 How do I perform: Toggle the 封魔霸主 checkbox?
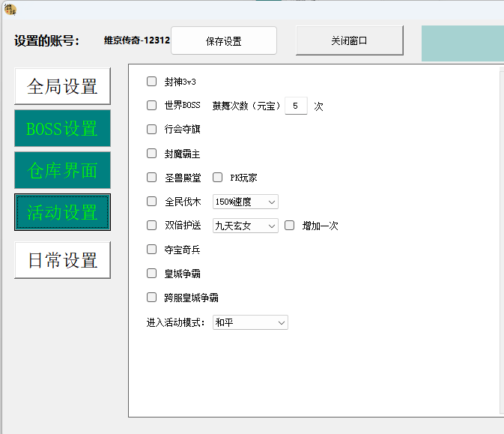[151, 154]
